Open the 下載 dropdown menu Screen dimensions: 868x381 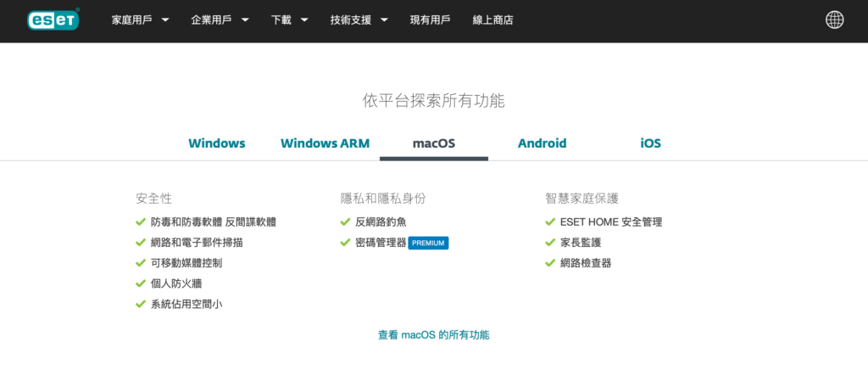(x=290, y=20)
